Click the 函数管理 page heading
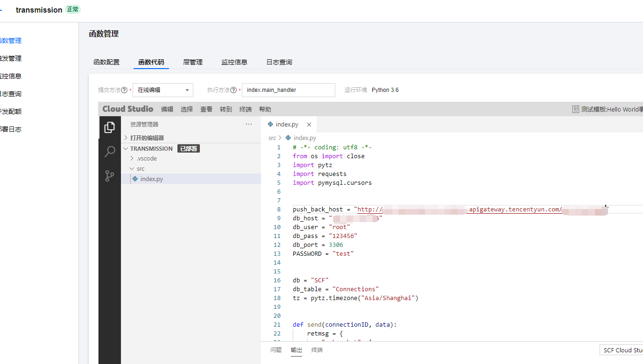Image resolution: width=643 pixels, height=364 pixels. [x=104, y=34]
